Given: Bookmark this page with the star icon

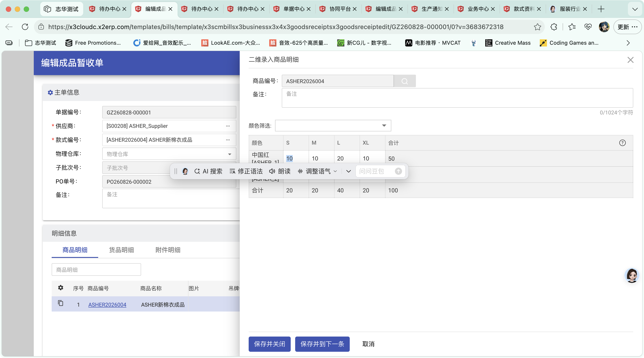Looking at the screenshot, I should [x=538, y=27].
